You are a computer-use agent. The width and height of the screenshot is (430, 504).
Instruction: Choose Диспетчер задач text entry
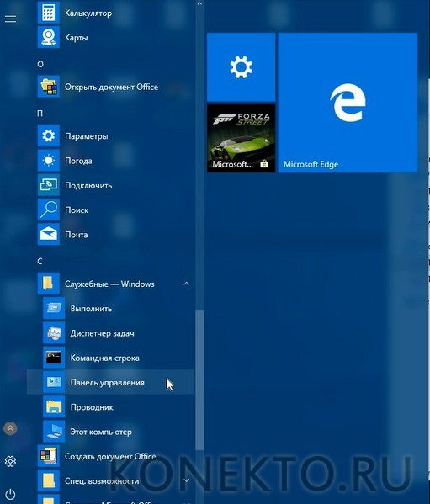click(x=102, y=333)
